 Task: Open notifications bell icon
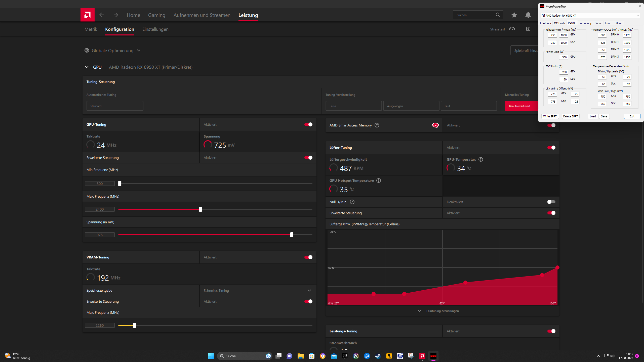(x=528, y=15)
